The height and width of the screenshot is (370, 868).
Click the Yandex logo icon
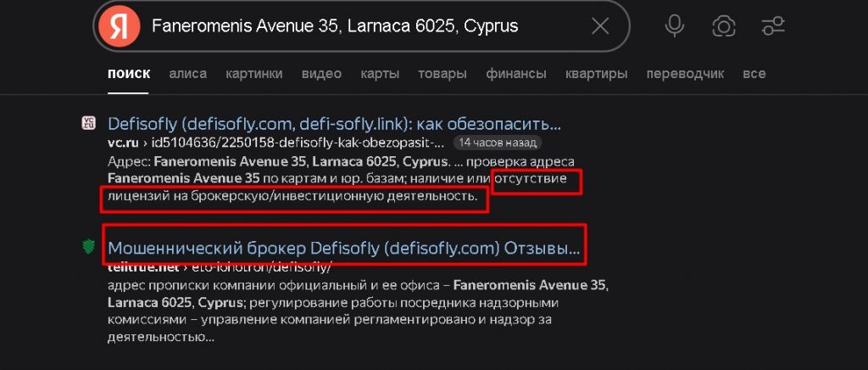[119, 26]
